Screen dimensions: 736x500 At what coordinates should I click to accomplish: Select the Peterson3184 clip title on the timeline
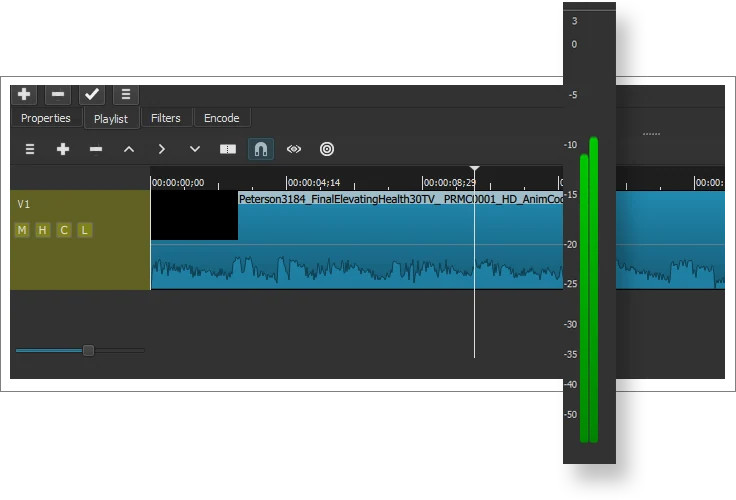pos(401,199)
